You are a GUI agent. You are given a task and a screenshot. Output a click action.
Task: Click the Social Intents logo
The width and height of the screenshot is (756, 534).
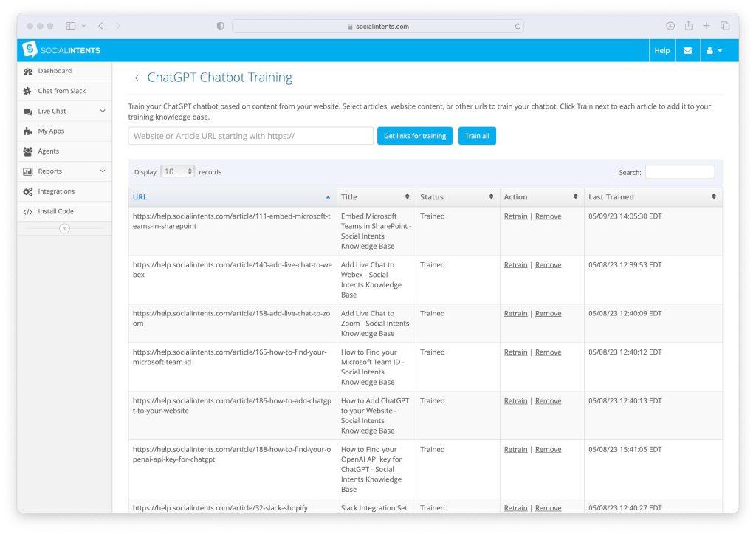(61, 50)
